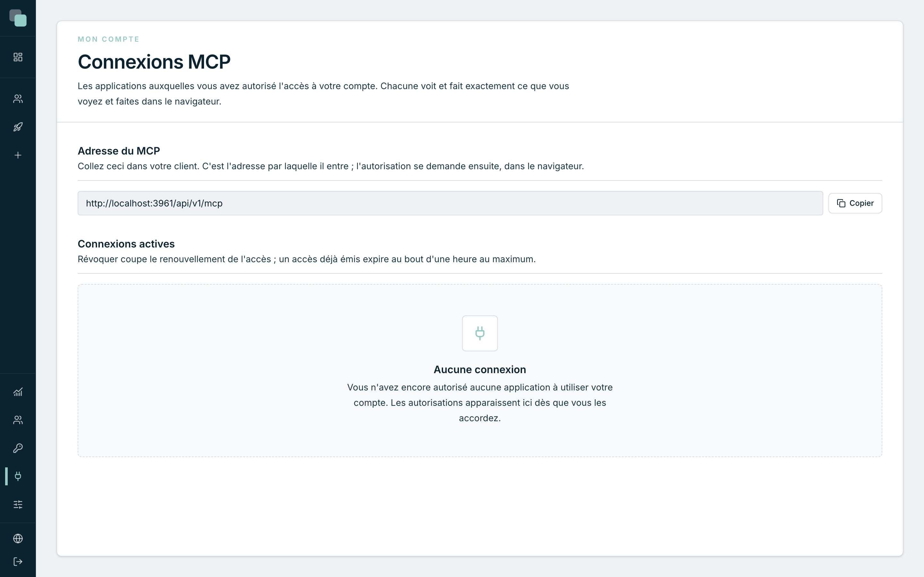The image size is (924, 577).
Task: Click the Aucune connexion empty state heading
Action: 480,369
